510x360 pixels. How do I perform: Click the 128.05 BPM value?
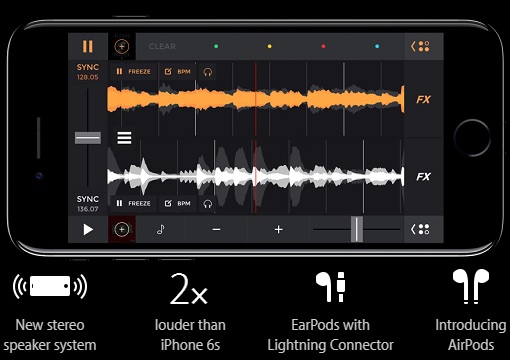point(88,77)
